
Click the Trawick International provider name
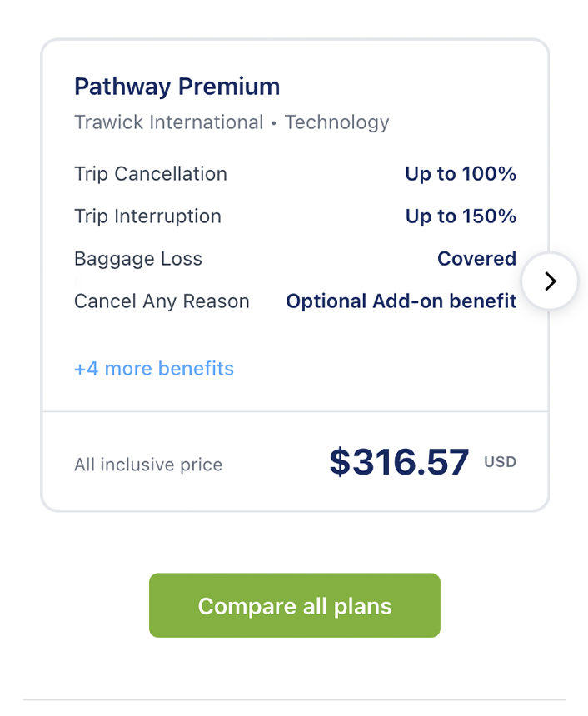click(x=168, y=122)
